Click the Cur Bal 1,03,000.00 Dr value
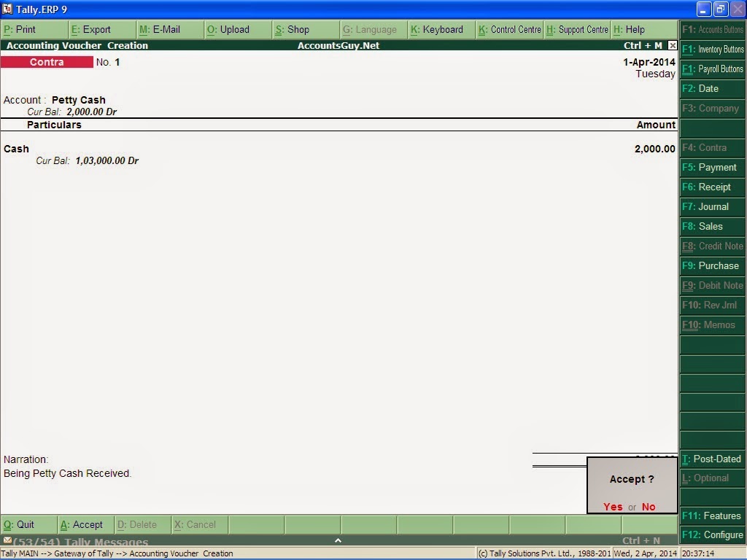Screen dimensions: 747x560 (x=107, y=160)
